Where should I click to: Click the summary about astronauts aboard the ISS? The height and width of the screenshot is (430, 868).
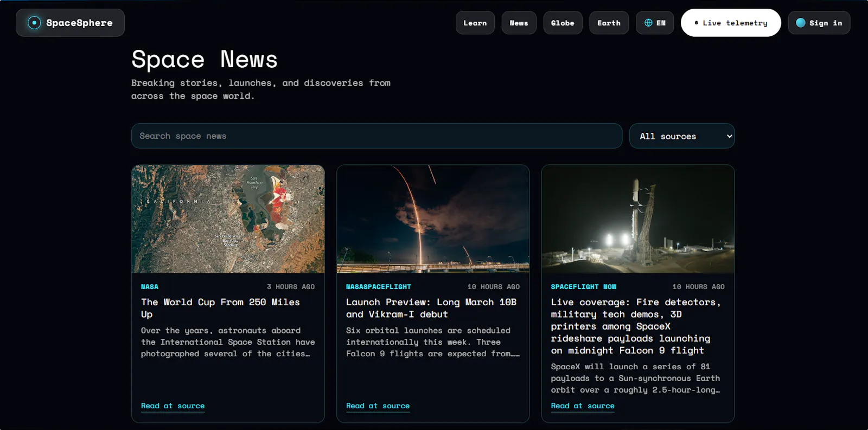tap(228, 342)
